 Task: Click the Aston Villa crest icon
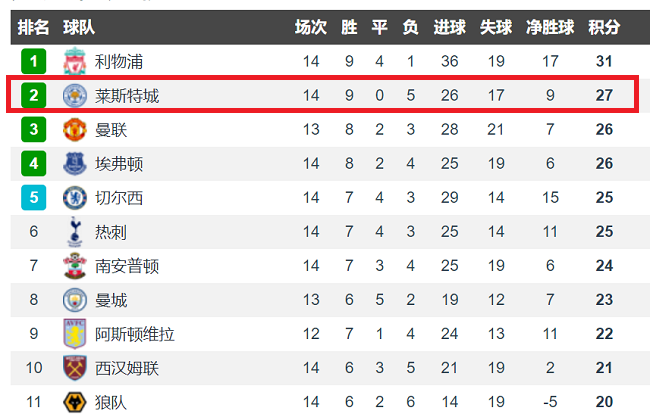[x=73, y=334]
